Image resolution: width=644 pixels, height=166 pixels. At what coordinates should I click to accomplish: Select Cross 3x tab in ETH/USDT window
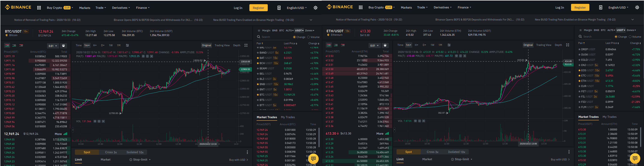432,152
